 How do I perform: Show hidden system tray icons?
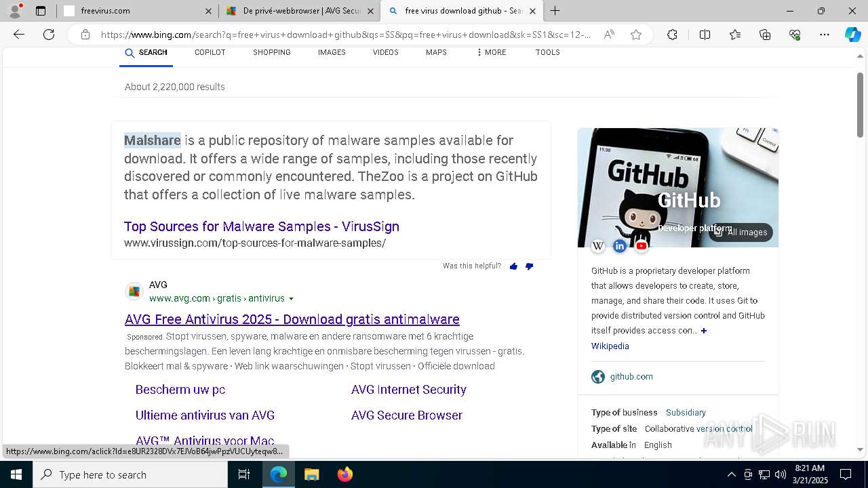point(731,474)
